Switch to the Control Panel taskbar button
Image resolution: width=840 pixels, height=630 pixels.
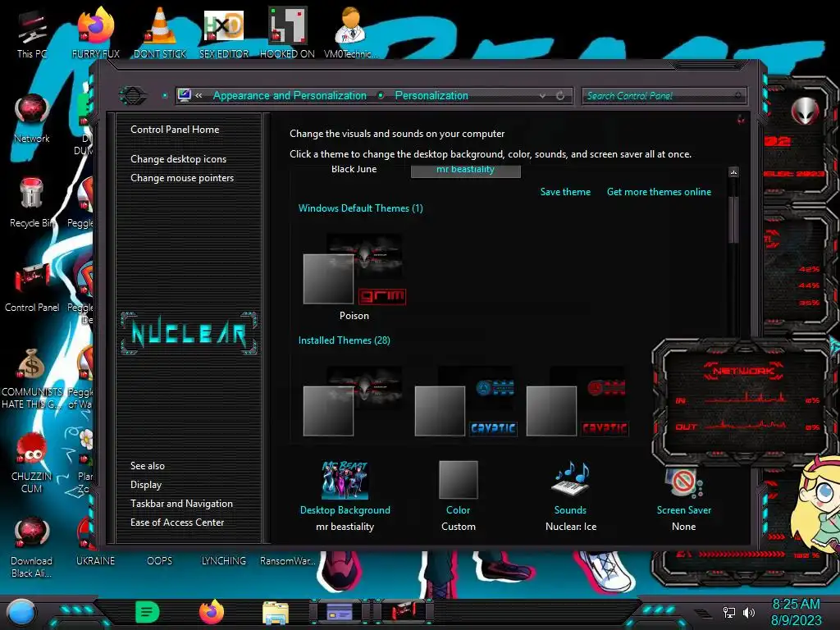404,612
